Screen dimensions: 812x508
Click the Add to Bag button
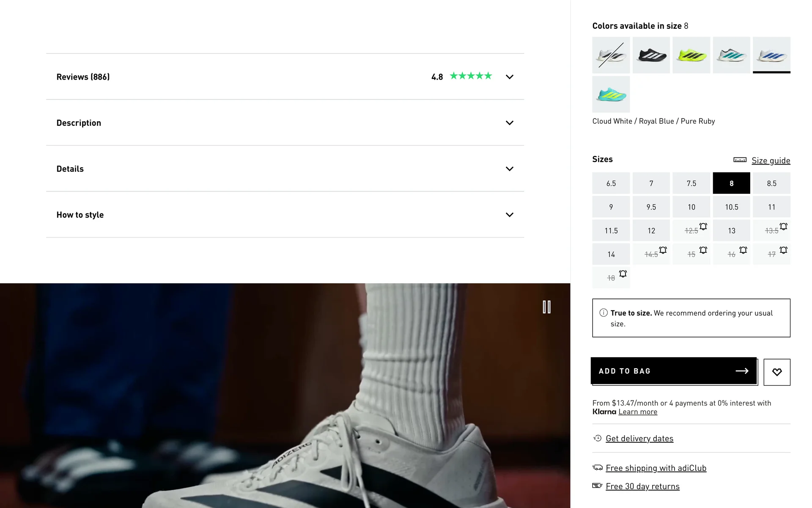point(673,371)
